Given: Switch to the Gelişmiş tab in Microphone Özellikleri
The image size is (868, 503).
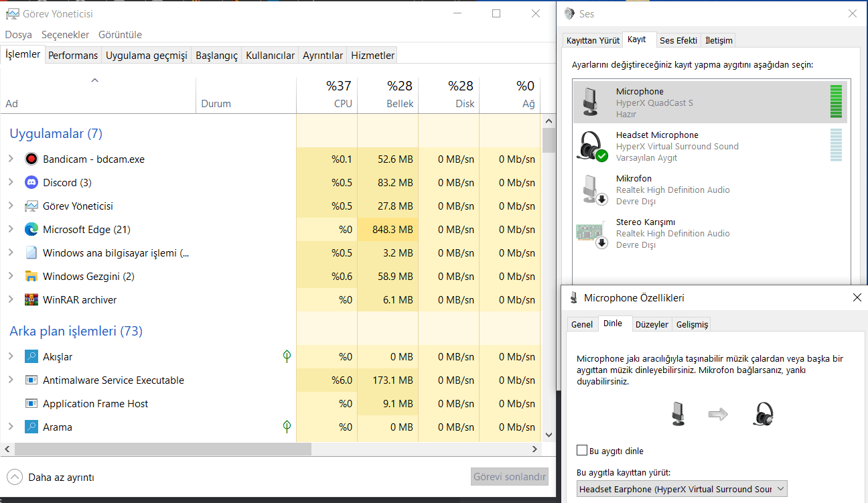Looking at the screenshot, I should (x=692, y=324).
